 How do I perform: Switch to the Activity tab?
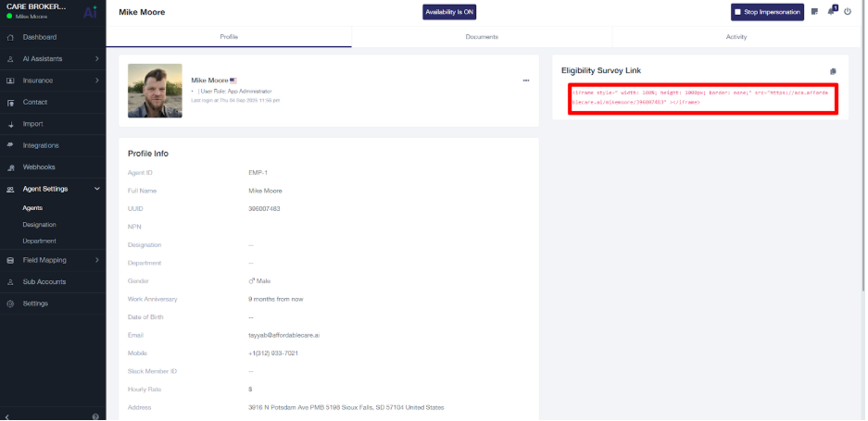tap(736, 37)
